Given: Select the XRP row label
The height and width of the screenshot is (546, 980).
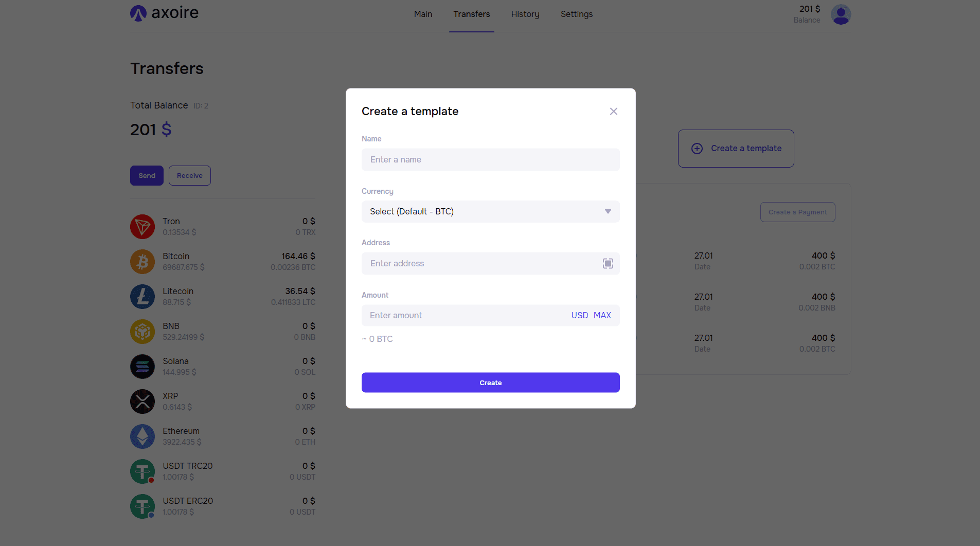Looking at the screenshot, I should 170,396.
